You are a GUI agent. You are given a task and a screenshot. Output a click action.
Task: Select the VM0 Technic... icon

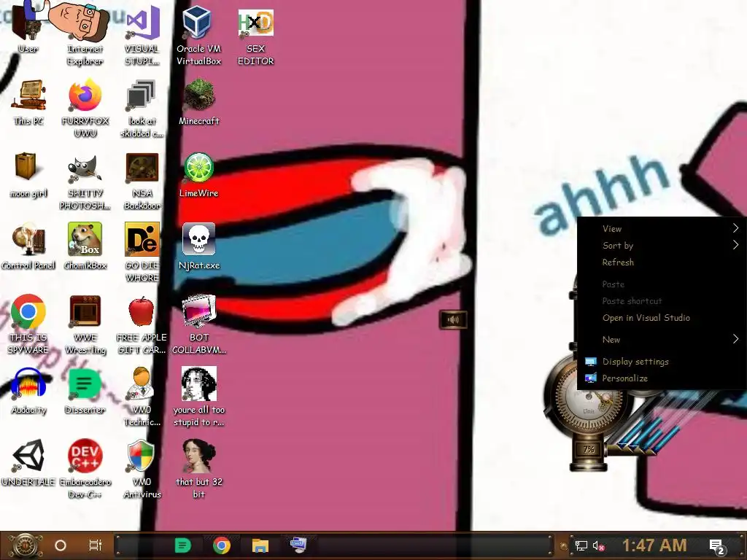point(142,397)
